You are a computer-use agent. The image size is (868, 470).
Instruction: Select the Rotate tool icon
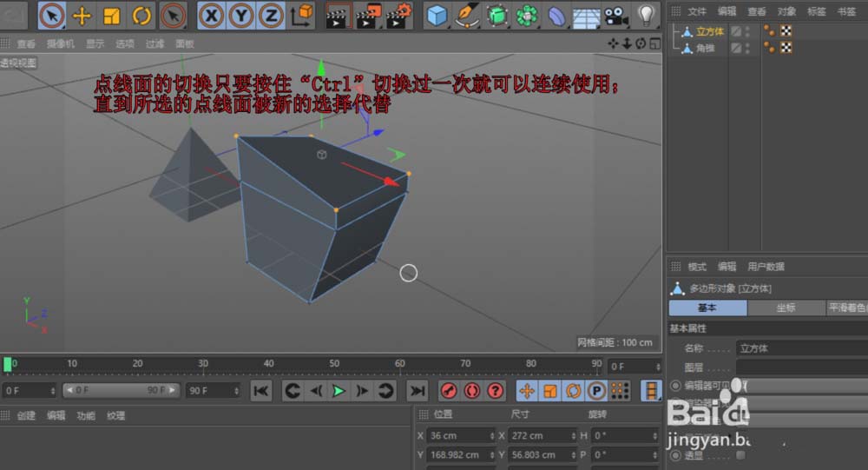pyautogui.click(x=141, y=16)
